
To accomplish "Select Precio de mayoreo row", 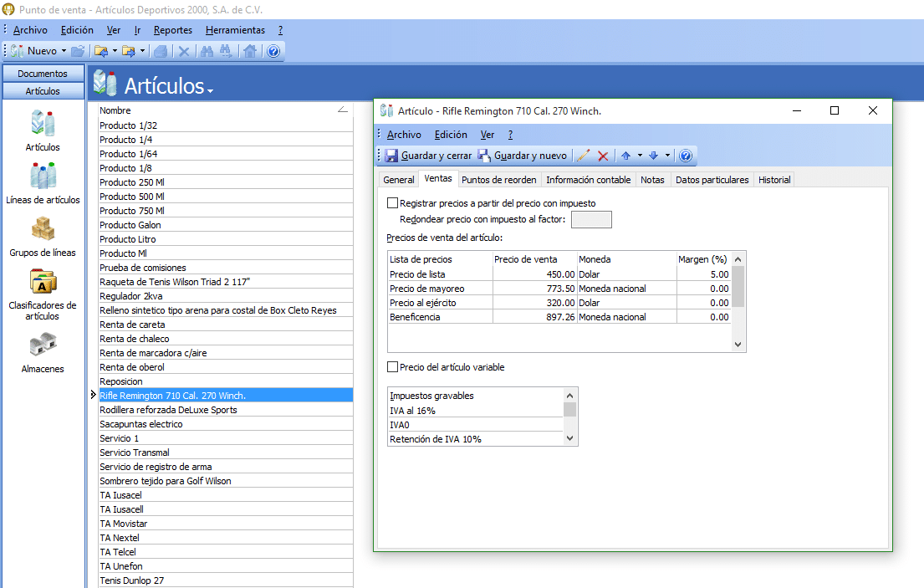I will pyautogui.click(x=559, y=289).
